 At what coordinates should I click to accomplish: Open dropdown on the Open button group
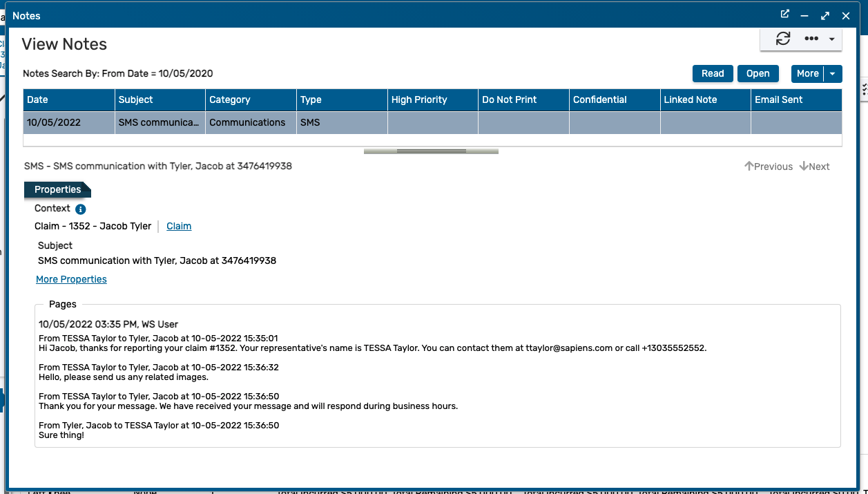[x=833, y=73]
